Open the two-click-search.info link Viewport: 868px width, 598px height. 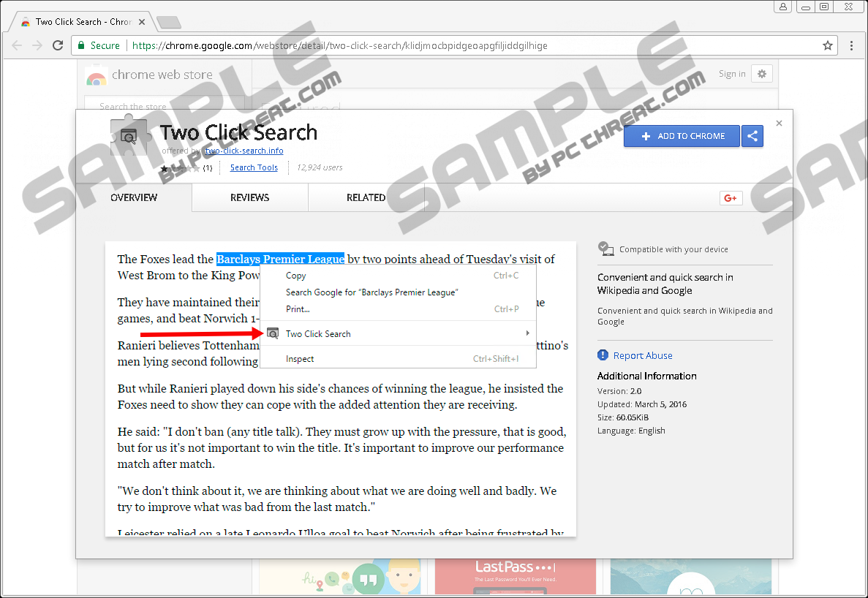(244, 151)
